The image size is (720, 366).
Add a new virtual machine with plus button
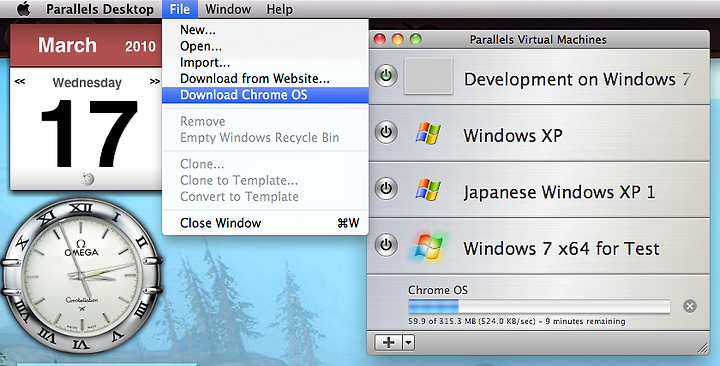(388, 343)
